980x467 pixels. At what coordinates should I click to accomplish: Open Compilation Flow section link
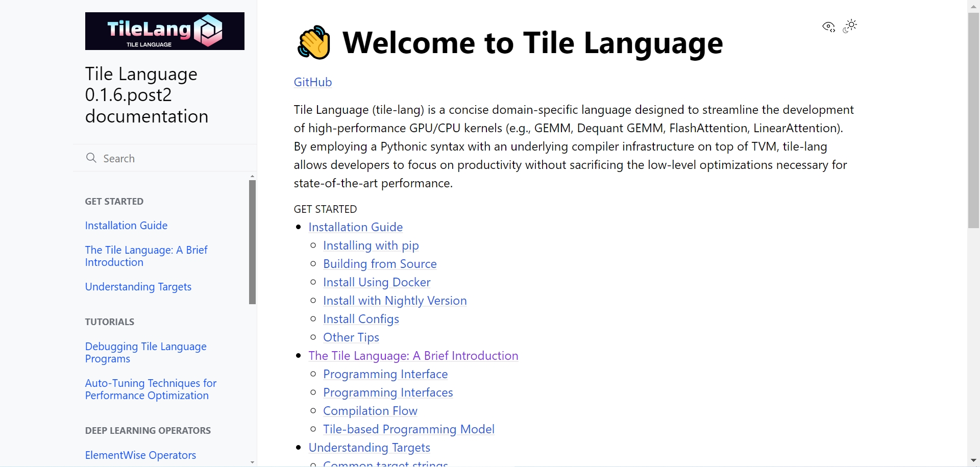coord(370,411)
